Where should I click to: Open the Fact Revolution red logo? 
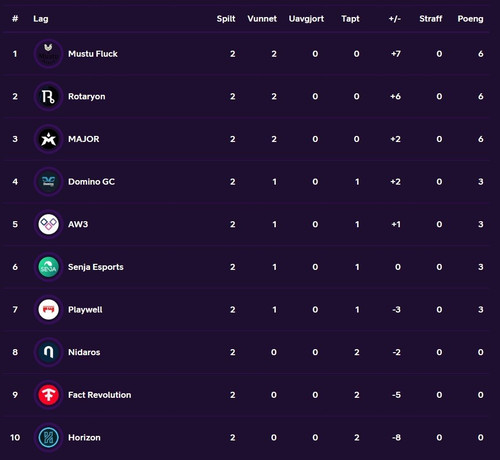pyautogui.click(x=48, y=395)
